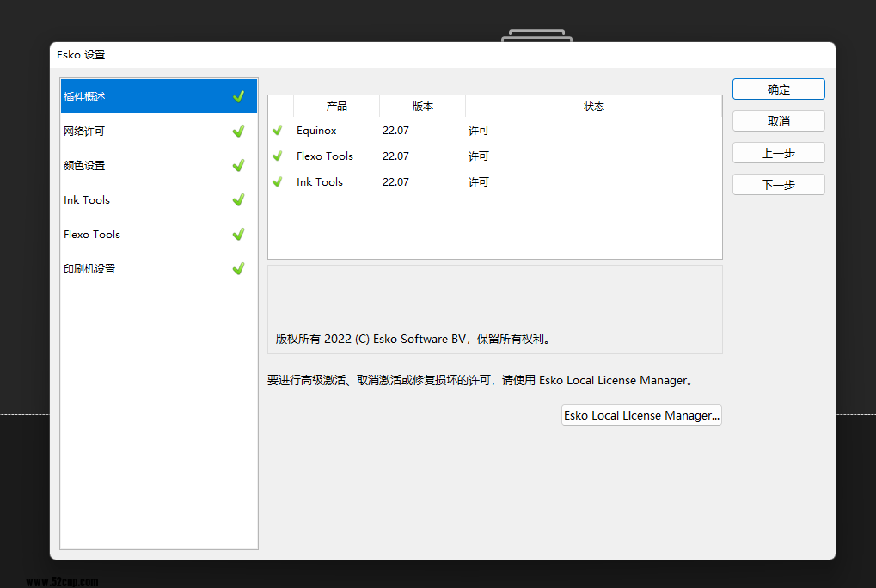The image size is (876, 588).
Task: Click the green check icon on the Equinox row
Action: coord(277,131)
